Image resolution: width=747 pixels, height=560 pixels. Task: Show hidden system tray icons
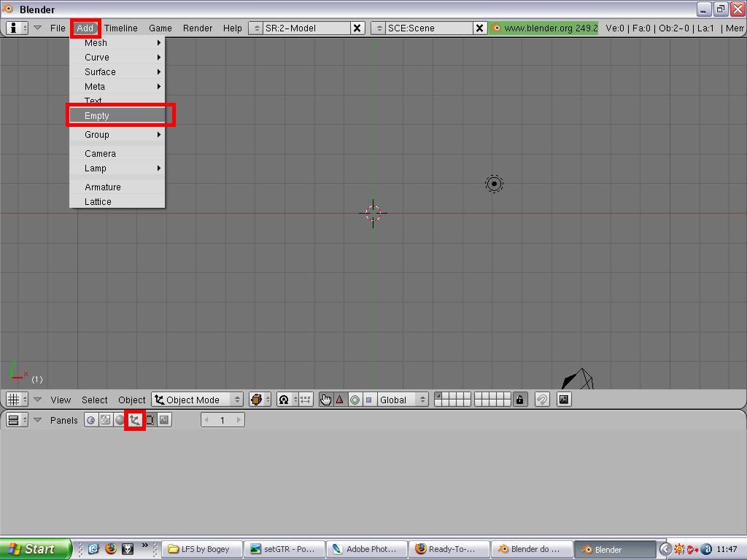click(x=665, y=549)
